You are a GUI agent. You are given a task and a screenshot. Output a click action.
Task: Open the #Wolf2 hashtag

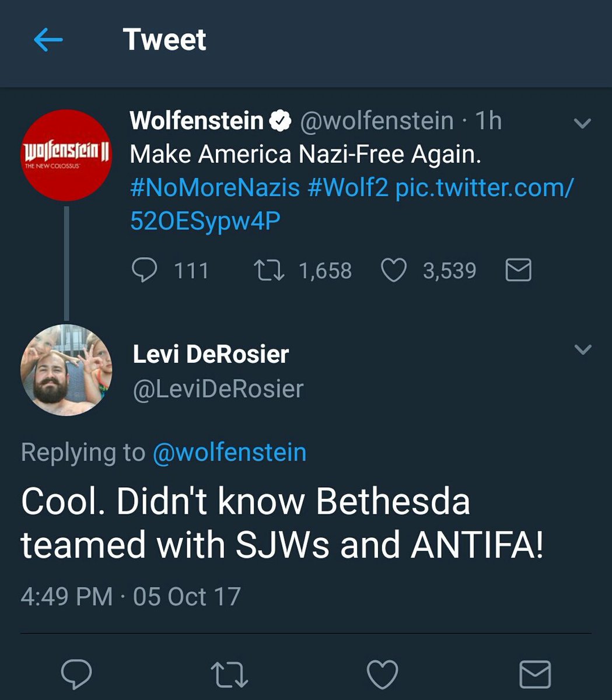pos(348,188)
